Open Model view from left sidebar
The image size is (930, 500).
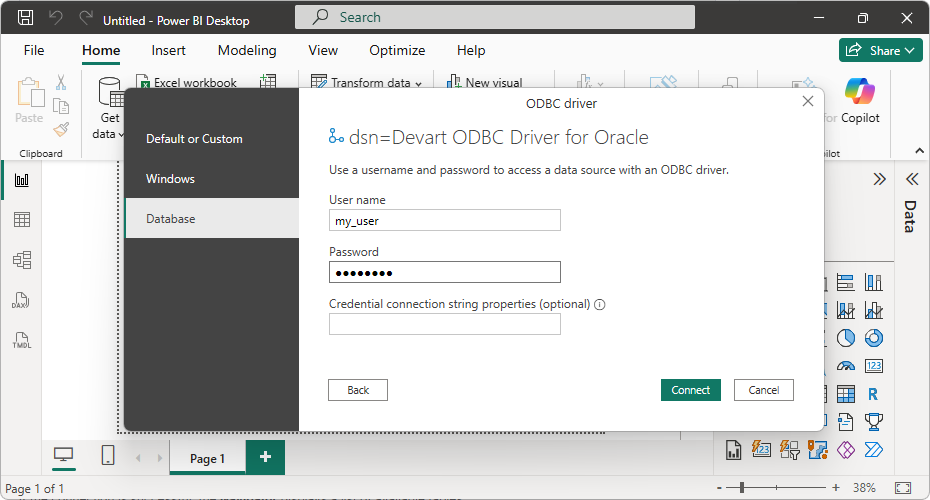click(x=21, y=260)
